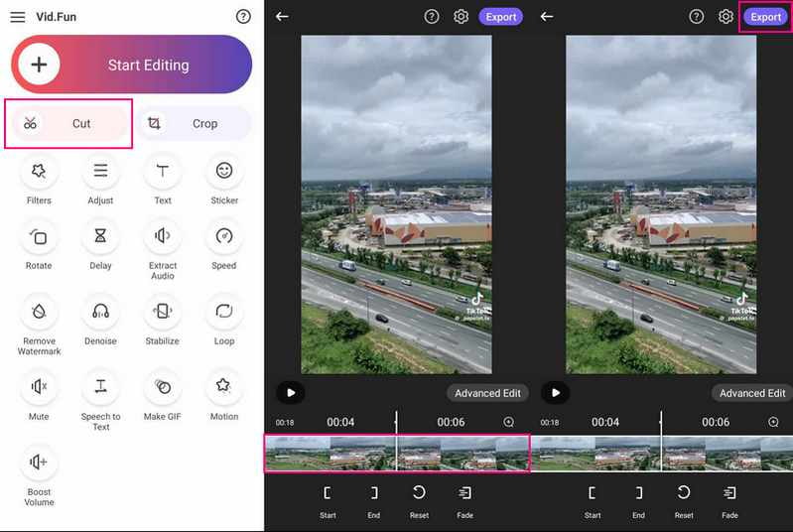Open the Speed tool
793x532 pixels.
pyautogui.click(x=224, y=237)
